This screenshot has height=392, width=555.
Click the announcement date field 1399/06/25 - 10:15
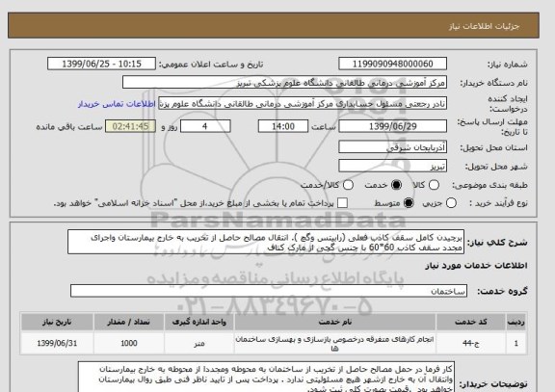pos(101,64)
